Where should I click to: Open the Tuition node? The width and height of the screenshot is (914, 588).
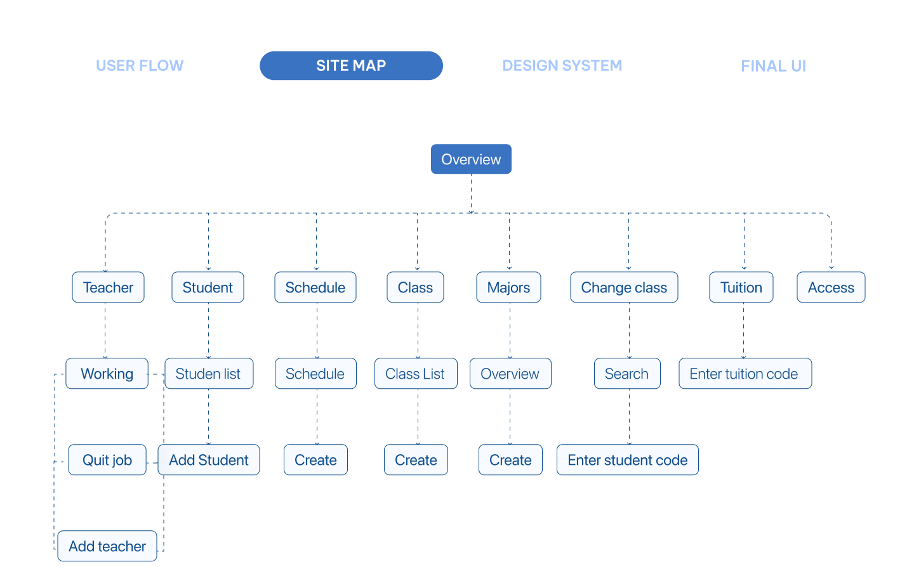click(741, 287)
